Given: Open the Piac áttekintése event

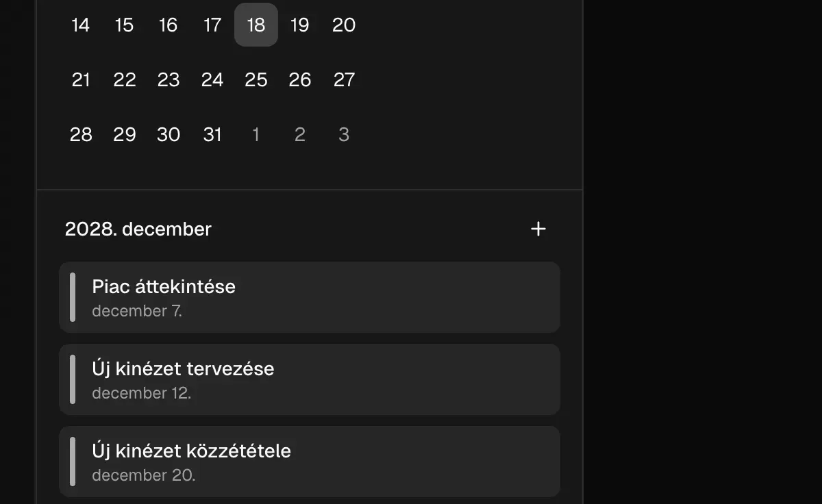Looking at the screenshot, I should tap(310, 297).
